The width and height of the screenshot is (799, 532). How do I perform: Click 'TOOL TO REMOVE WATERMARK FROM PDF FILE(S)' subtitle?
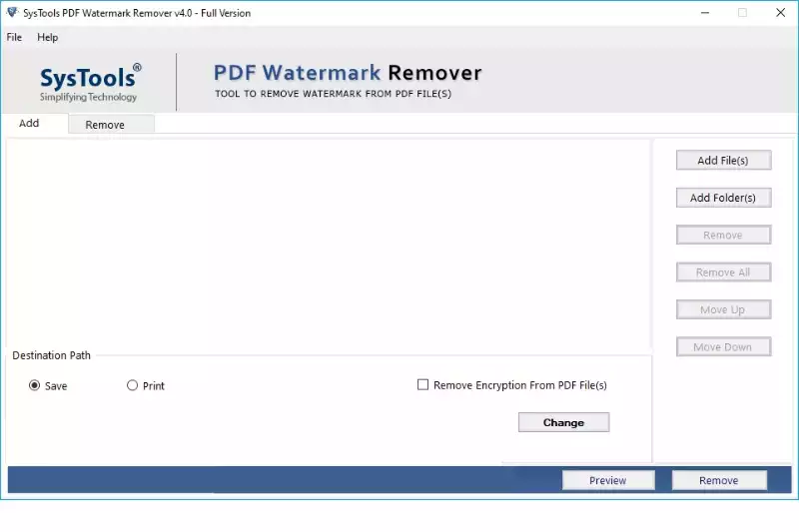point(333,94)
